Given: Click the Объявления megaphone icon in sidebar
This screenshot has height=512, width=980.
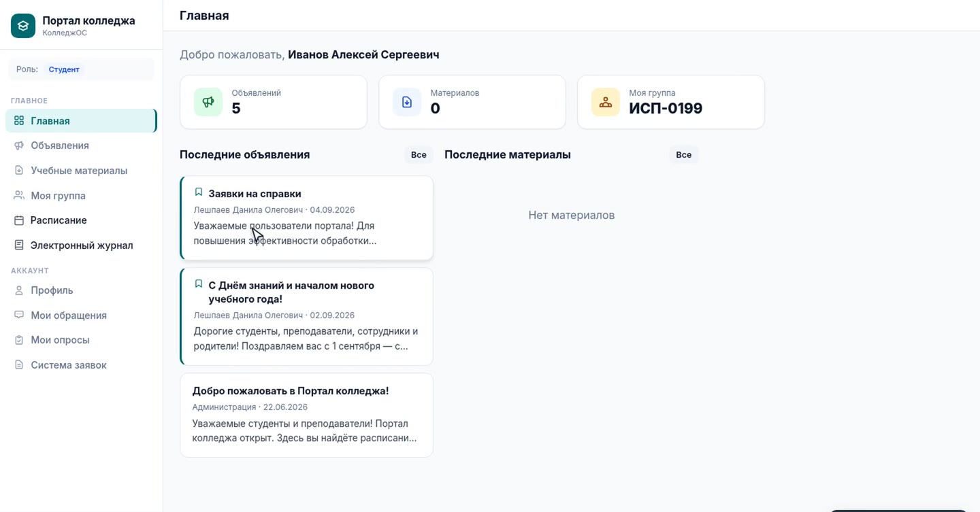Looking at the screenshot, I should [x=19, y=146].
